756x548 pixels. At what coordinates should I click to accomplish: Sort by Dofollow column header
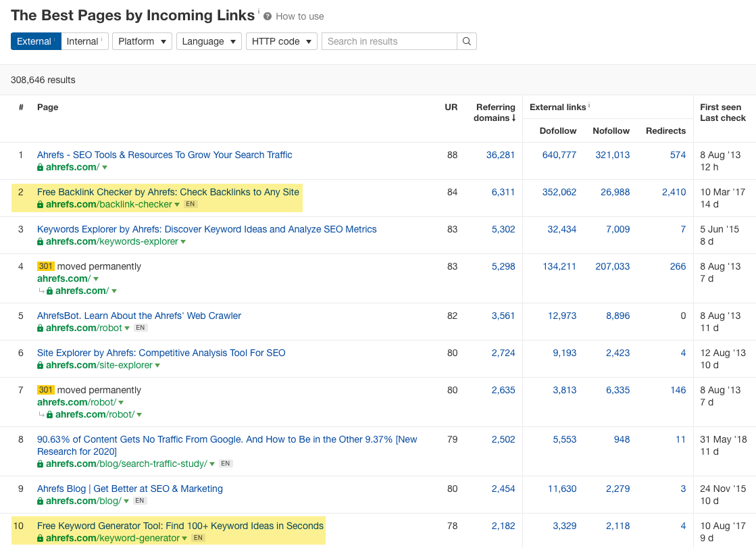point(557,130)
